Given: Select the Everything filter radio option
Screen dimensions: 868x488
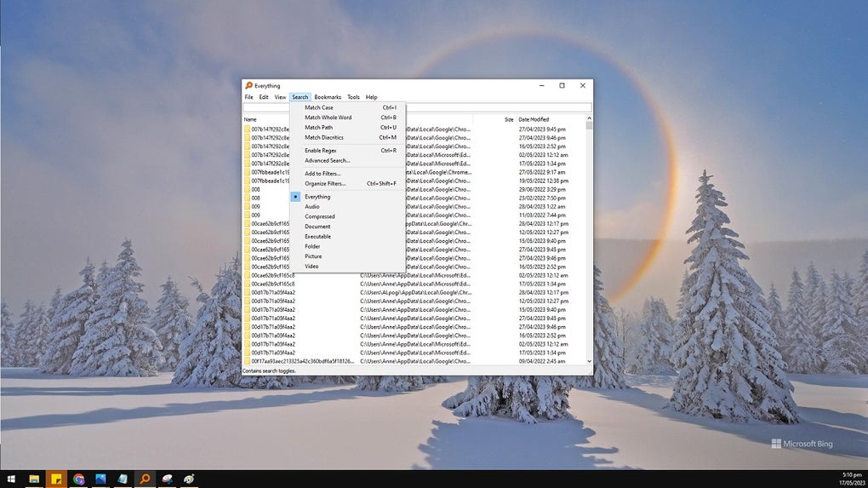Looking at the screenshot, I should [x=348, y=197].
